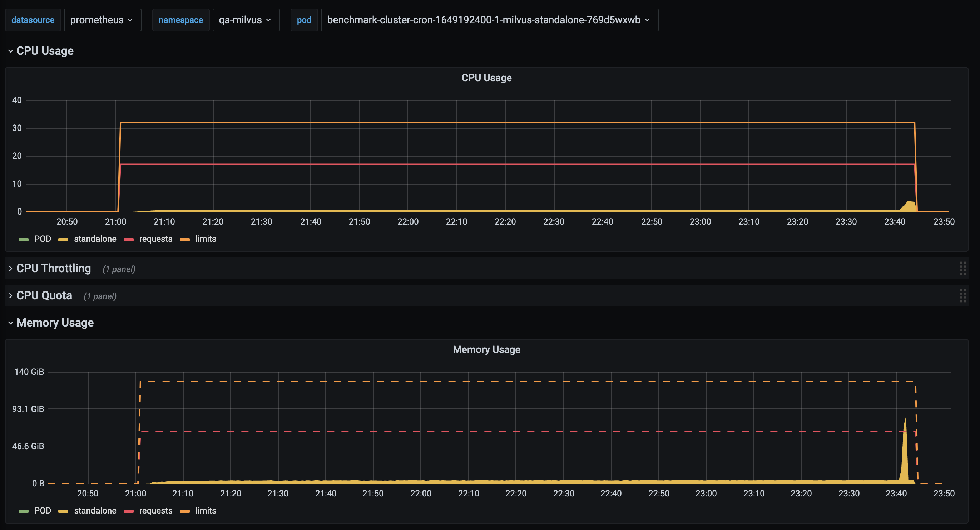Open the prometheus datasource dropdown

pos(102,20)
